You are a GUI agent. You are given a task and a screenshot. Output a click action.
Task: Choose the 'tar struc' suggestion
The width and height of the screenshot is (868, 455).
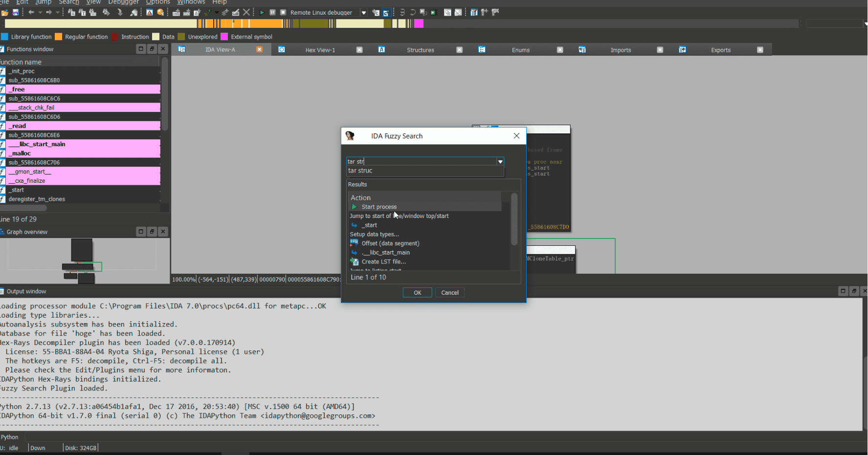tap(425, 171)
